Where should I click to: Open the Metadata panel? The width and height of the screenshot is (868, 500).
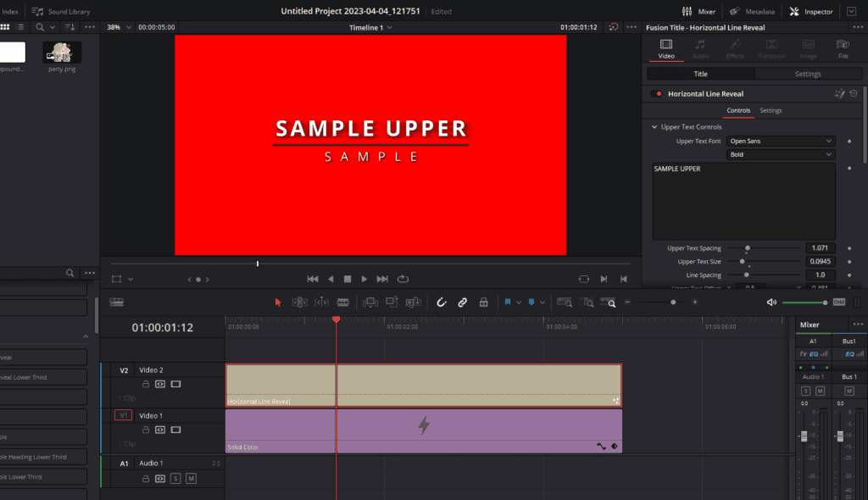[752, 11]
